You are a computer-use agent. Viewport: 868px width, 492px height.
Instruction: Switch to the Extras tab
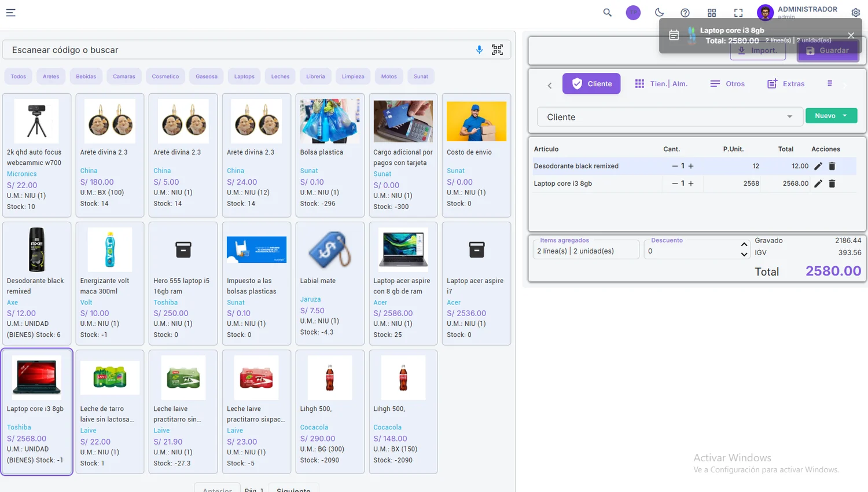(786, 83)
